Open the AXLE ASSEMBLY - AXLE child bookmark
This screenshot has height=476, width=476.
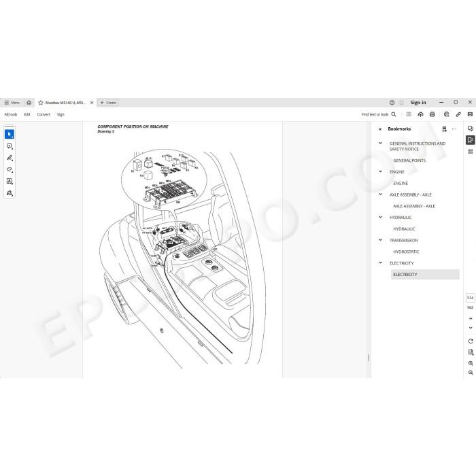coord(414,206)
